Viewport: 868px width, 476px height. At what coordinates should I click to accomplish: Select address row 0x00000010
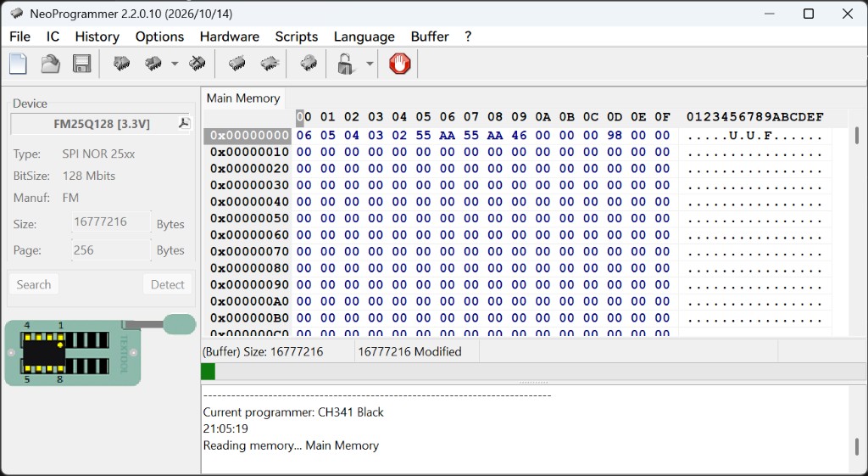pyautogui.click(x=250, y=153)
